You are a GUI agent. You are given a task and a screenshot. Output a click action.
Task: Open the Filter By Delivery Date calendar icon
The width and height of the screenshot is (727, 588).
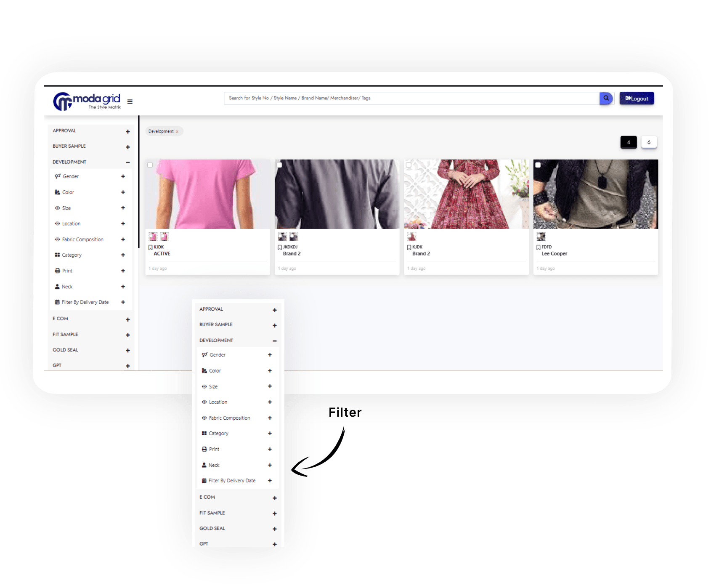(57, 302)
